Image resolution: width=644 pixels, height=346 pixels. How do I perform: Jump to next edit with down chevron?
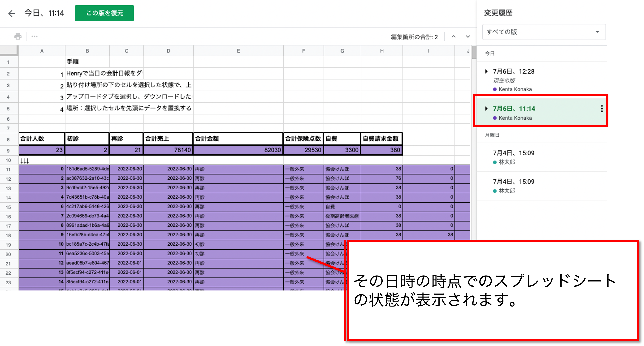(x=468, y=37)
